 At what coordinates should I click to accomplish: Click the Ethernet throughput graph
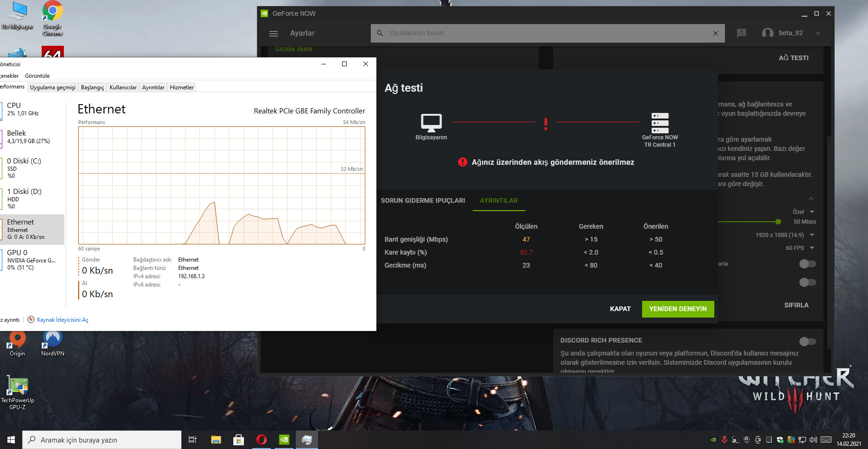tap(222, 185)
